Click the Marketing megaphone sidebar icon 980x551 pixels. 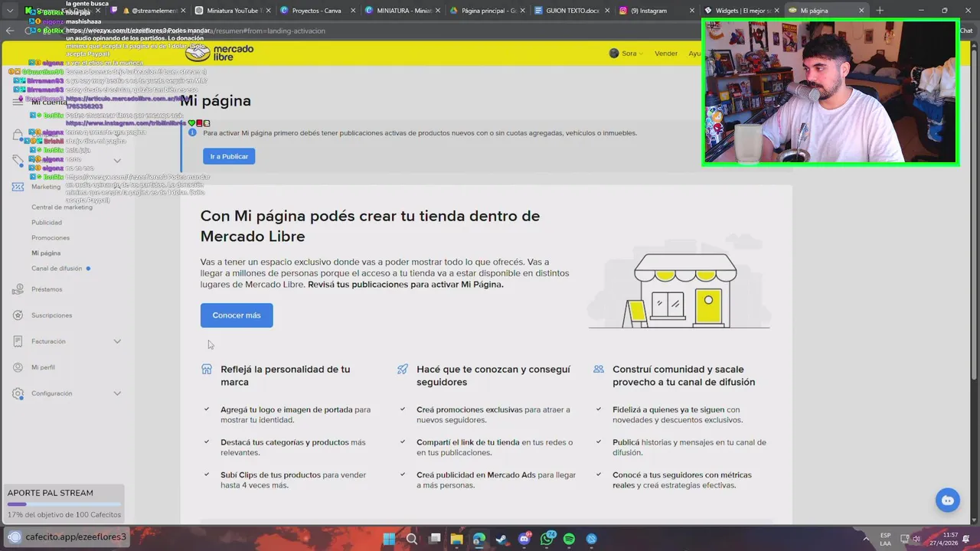point(18,187)
